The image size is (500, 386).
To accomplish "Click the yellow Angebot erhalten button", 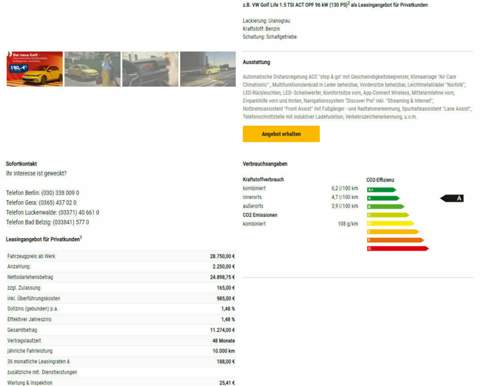I will [281, 134].
